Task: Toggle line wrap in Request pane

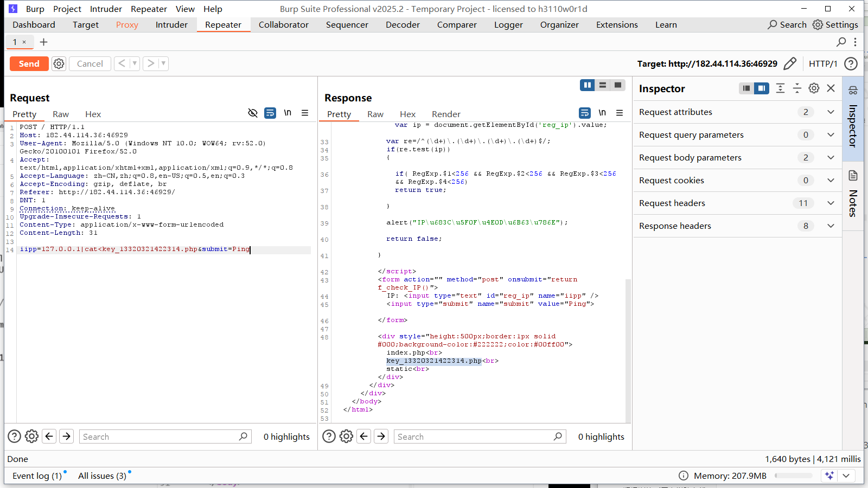Action: click(270, 113)
